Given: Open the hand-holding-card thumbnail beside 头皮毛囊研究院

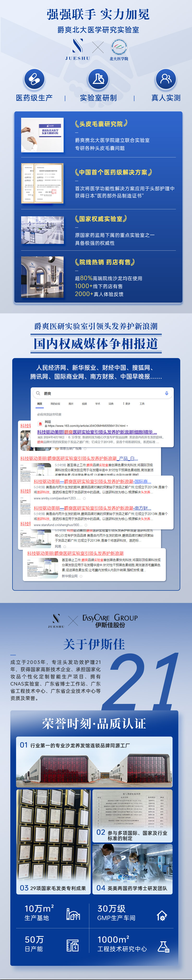Looking at the screenshot, I should (42, 135).
